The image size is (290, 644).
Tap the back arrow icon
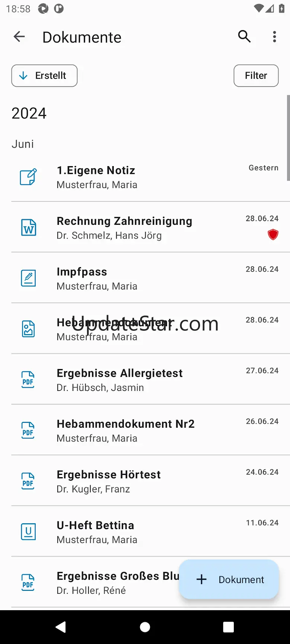pyautogui.click(x=19, y=37)
